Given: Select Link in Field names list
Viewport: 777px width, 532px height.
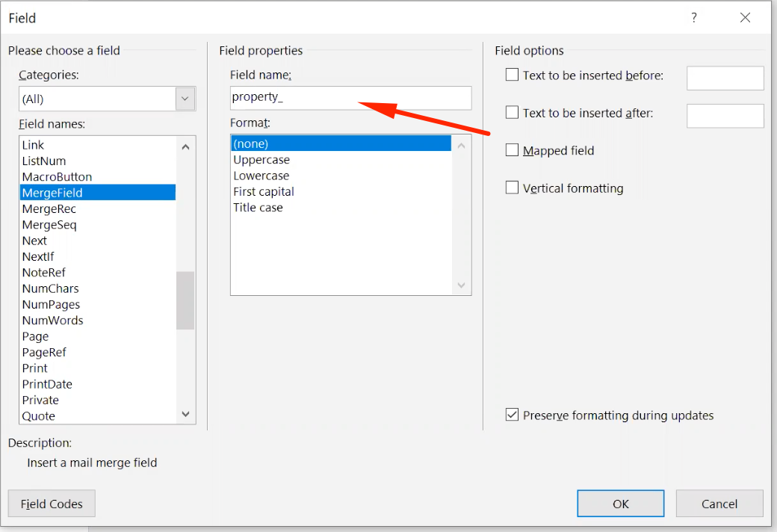Looking at the screenshot, I should [x=98, y=145].
